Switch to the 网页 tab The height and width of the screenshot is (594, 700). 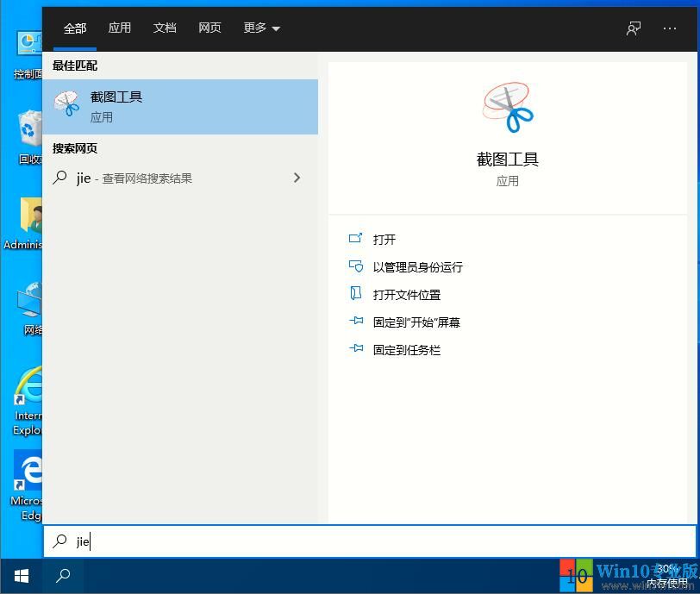[209, 28]
